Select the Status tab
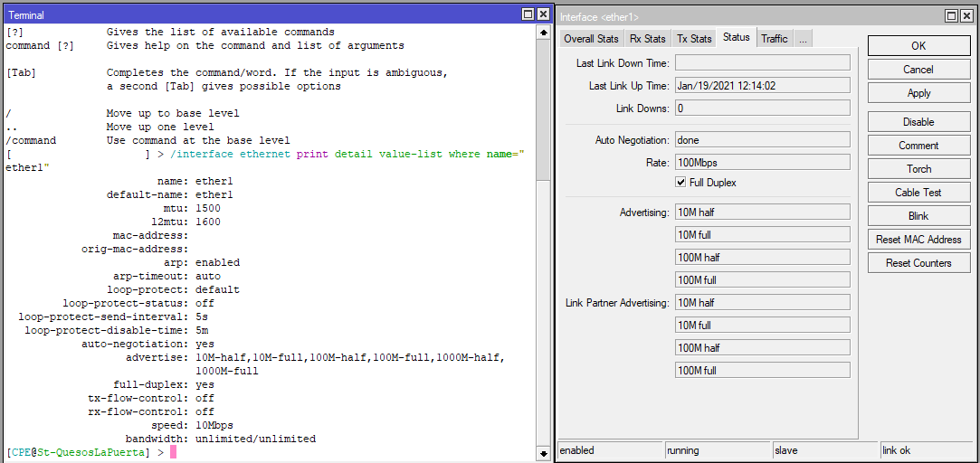 tap(737, 37)
